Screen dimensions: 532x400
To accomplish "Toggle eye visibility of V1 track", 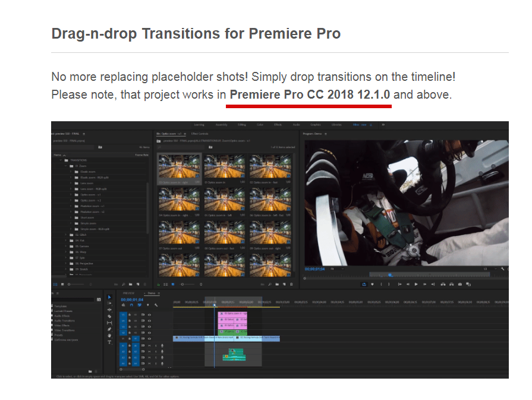I will click(x=149, y=339).
